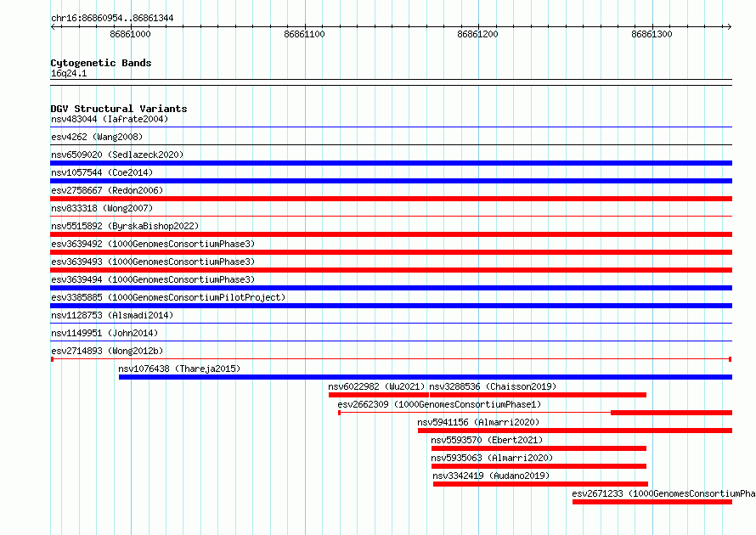
Task: Open variant esv2758667 (Redon2006)
Action: 106,190
